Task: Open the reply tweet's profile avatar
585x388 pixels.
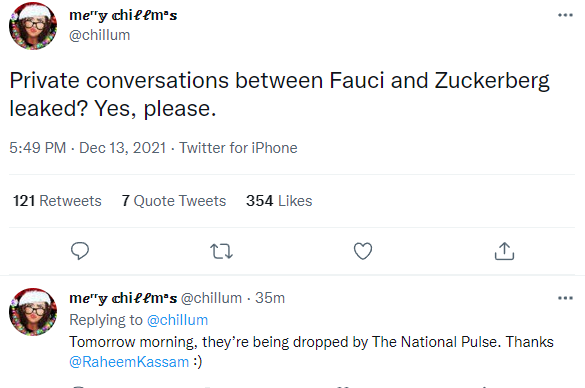Action: (x=33, y=312)
